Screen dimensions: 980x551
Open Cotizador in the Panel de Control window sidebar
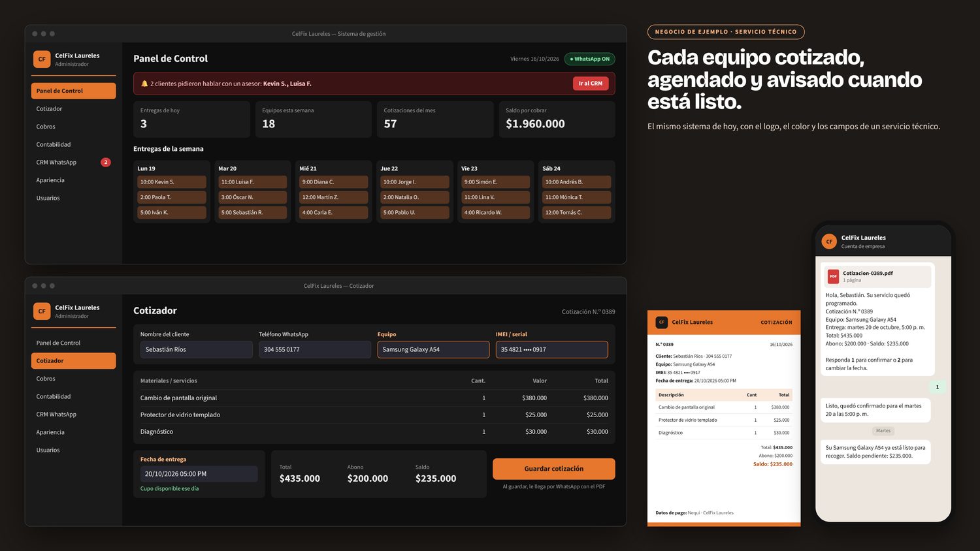coord(73,109)
